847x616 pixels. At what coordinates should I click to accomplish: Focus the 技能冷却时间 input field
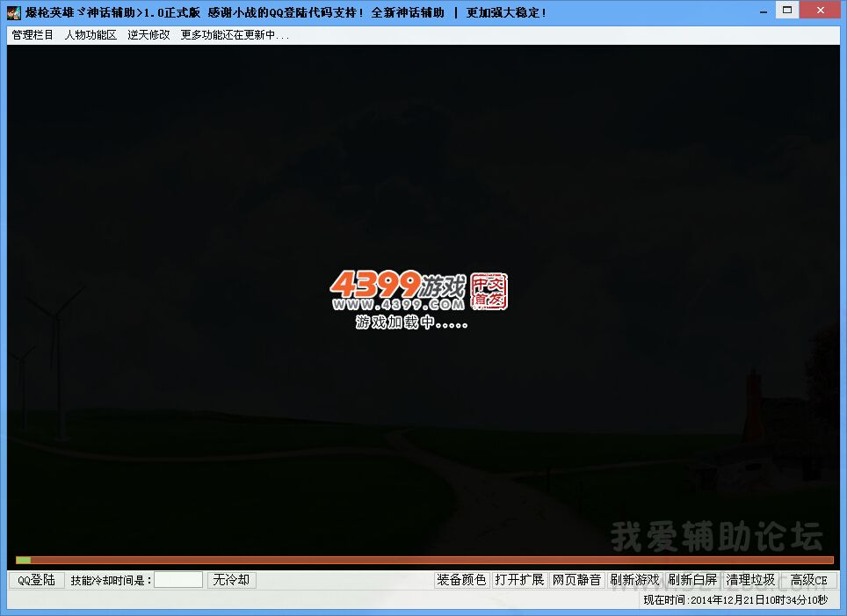click(178, 580)
